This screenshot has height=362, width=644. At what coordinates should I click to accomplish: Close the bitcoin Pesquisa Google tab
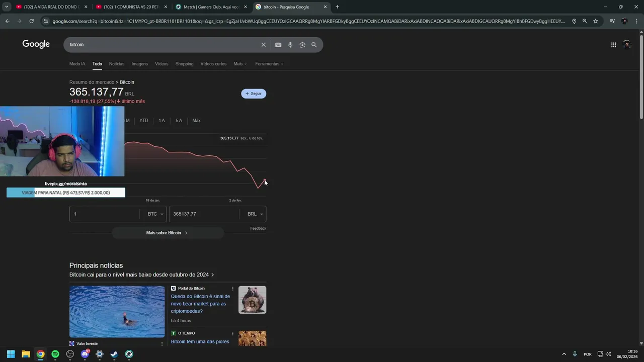pyautogui.click(x=325, y=7)
